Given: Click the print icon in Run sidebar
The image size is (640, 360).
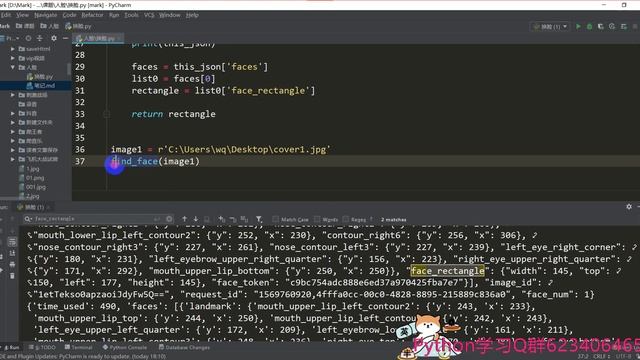Looking at the screenshot, I should click(12, 264).
